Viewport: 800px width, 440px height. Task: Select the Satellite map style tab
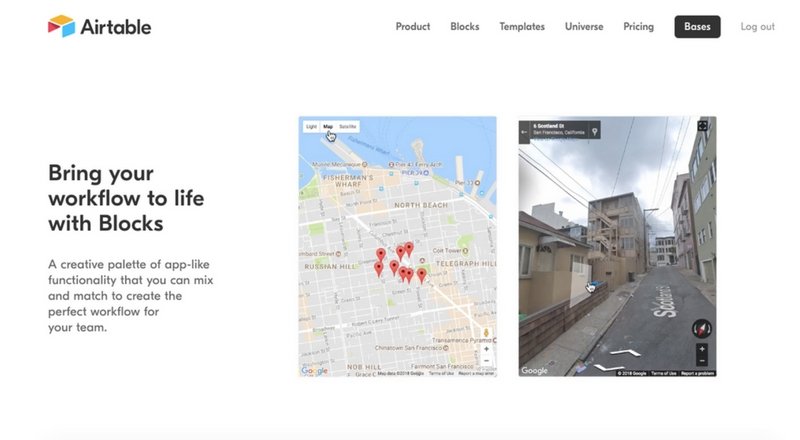click(347, 127)
